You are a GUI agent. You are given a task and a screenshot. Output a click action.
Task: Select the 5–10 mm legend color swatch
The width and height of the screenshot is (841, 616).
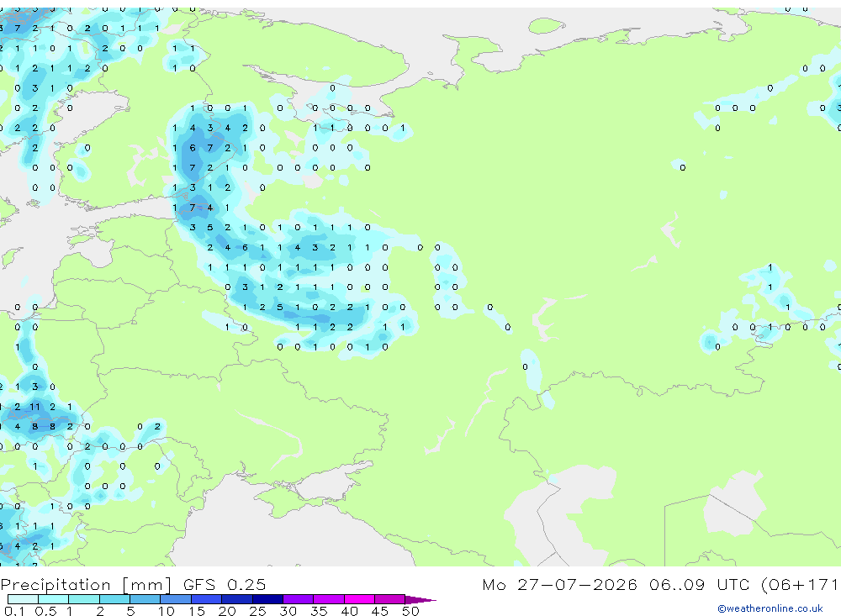[x=145, y=599]
